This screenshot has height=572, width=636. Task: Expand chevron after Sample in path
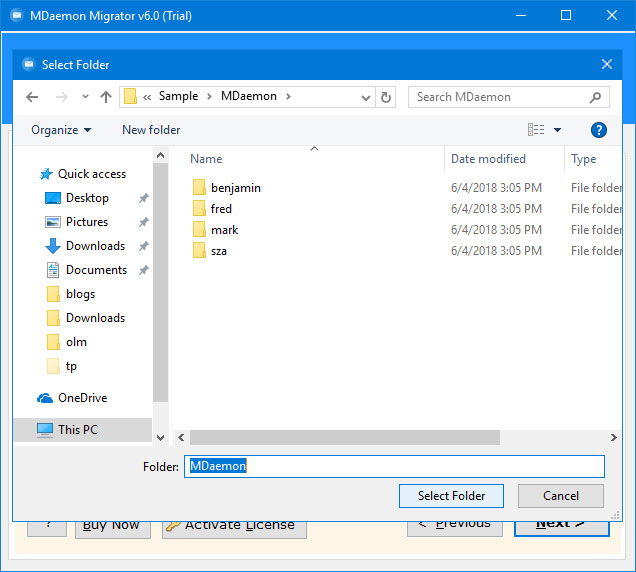click(209, 97)
